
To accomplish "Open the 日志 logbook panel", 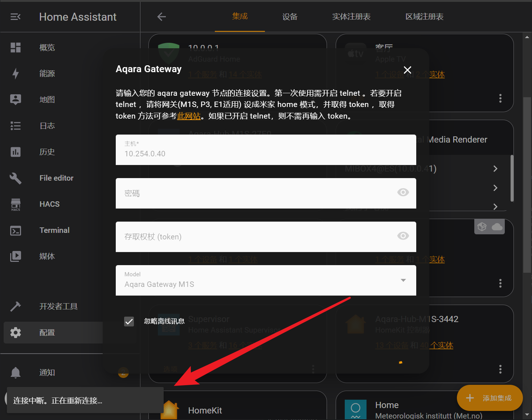I will tap(47, 125).
